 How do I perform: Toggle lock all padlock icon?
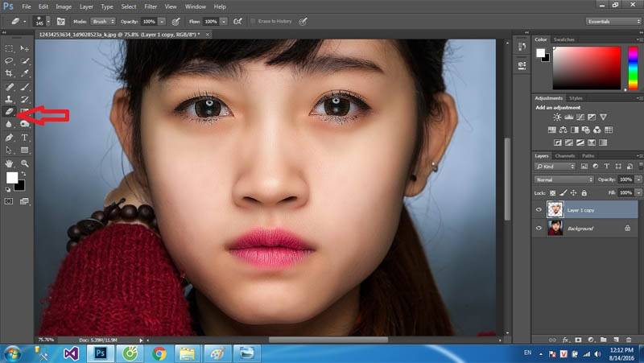[x=584, y=192]
